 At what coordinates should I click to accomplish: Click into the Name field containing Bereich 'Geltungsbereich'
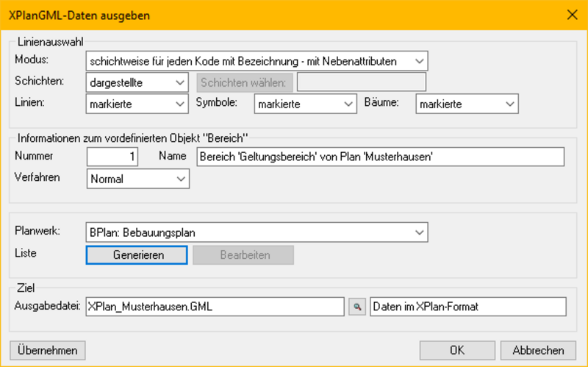tap(380, 157)
